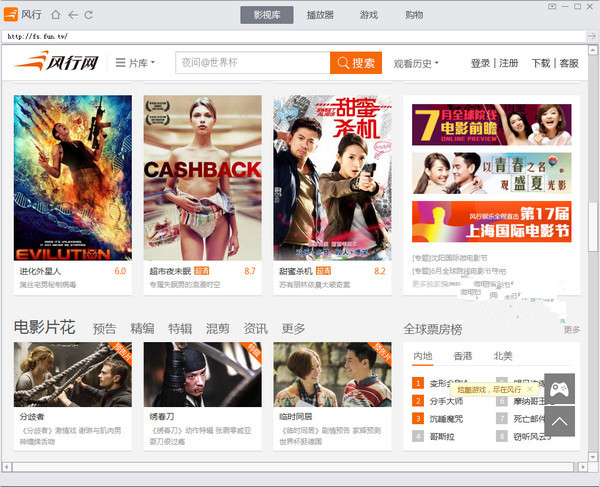Click the 登录 login link
The width and height of the screenshot is (600, 487).
tap(480, 63)
